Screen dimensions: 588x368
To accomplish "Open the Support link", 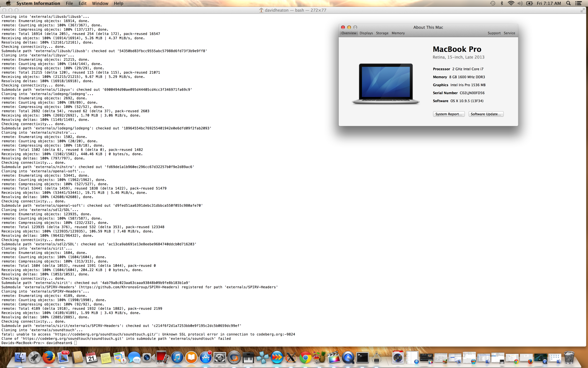I will pos(494,33).
